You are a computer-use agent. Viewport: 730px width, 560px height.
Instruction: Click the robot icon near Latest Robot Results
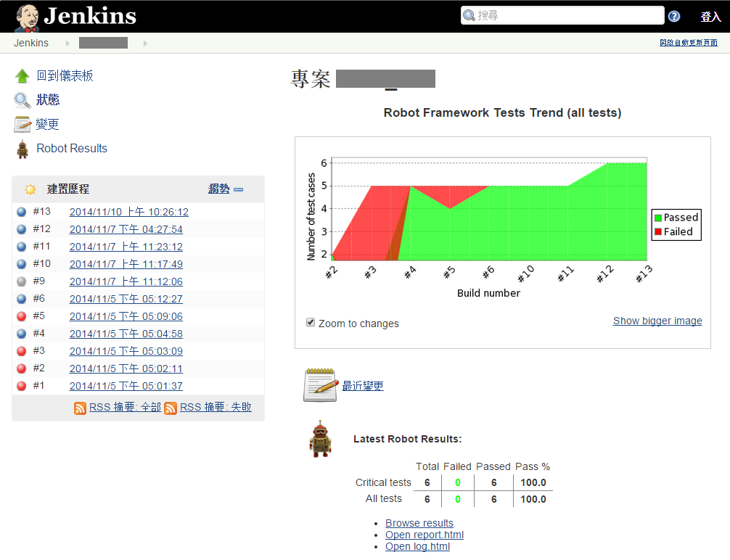(x=320, y=439)
